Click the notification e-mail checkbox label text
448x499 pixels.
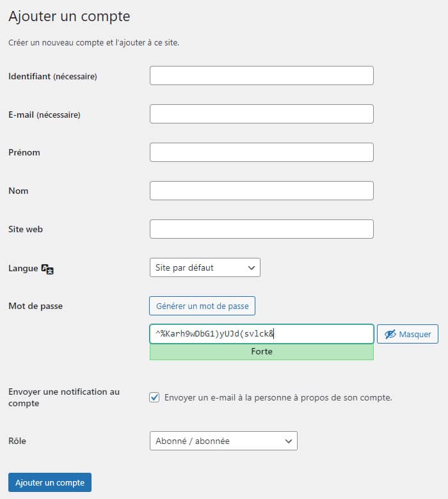278,397
